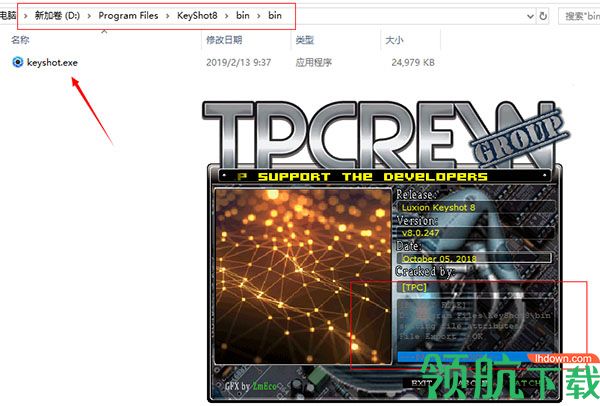The image size is (600, 406).
Task: Click EXIT in the TPCREW patcher
Action: 421,383
